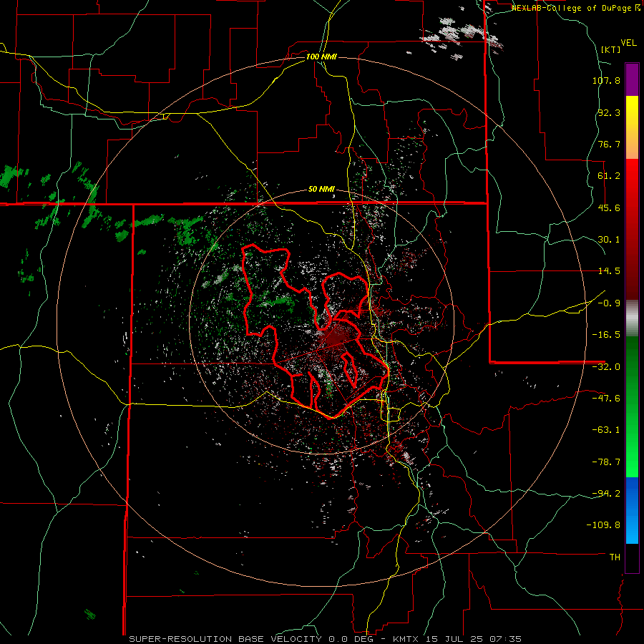The image size is (644, 644).
Task: Click the 100 NMI range ring label
Action: [x=321, y=57]
